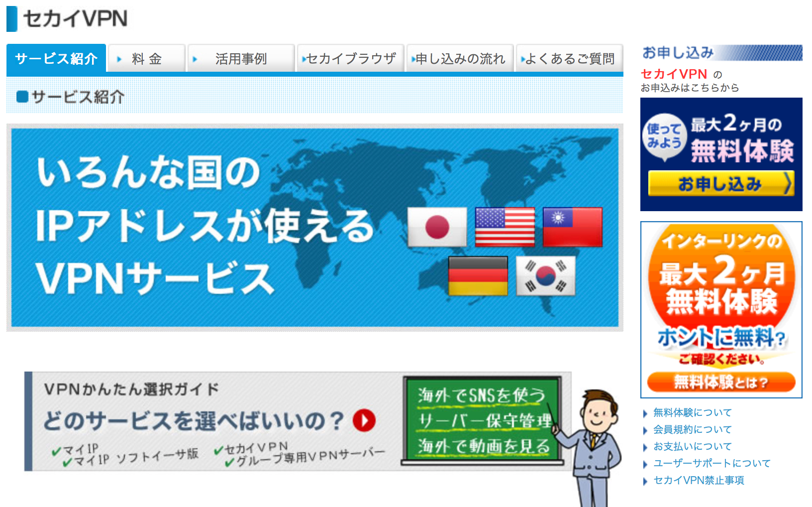The width and height of the screenshot is (812, 507).
Task: Click arrow bullet beside 会員規約について
Action: [x=645, y=430]
